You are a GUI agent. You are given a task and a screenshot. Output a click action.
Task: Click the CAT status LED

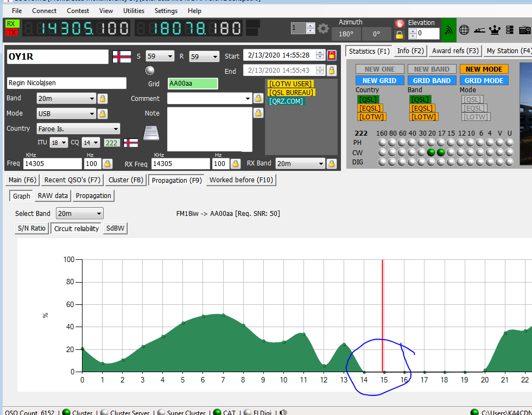pos(217,412)
